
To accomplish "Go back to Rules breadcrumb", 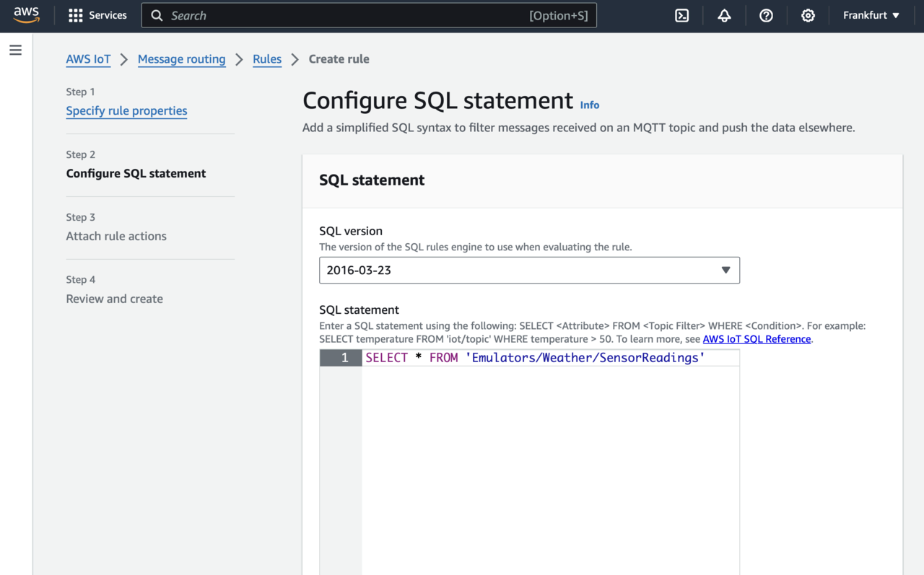I will coord(267,59).
